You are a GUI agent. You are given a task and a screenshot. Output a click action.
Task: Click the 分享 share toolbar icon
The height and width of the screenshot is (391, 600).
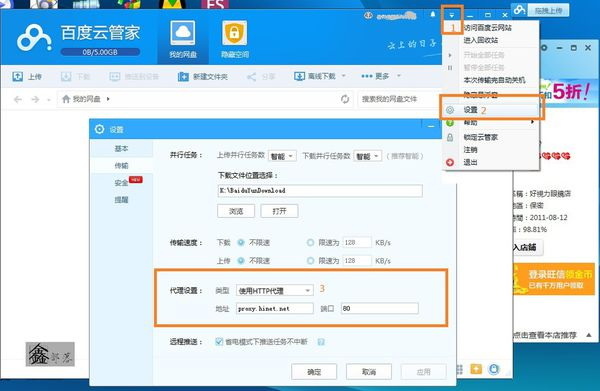pyautogui.click(x=251, y=77)
